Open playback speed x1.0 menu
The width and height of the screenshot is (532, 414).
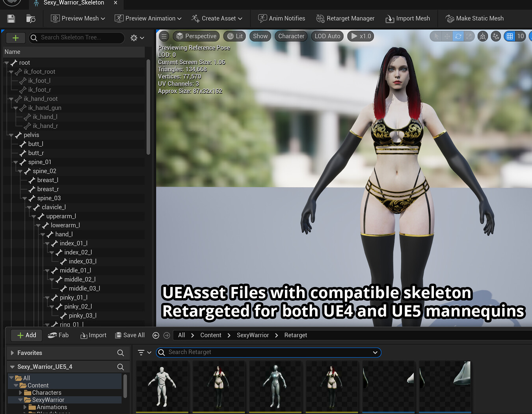pyautogui.click(x=361, y=36)
